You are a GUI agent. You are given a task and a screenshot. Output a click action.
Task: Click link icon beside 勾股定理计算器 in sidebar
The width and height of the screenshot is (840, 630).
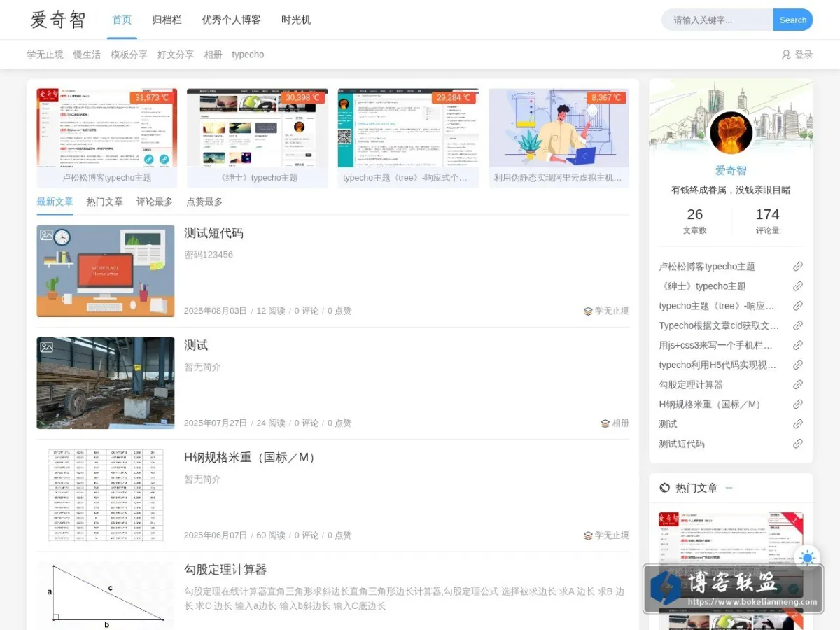pyautogui.click(x=797, y=384)
